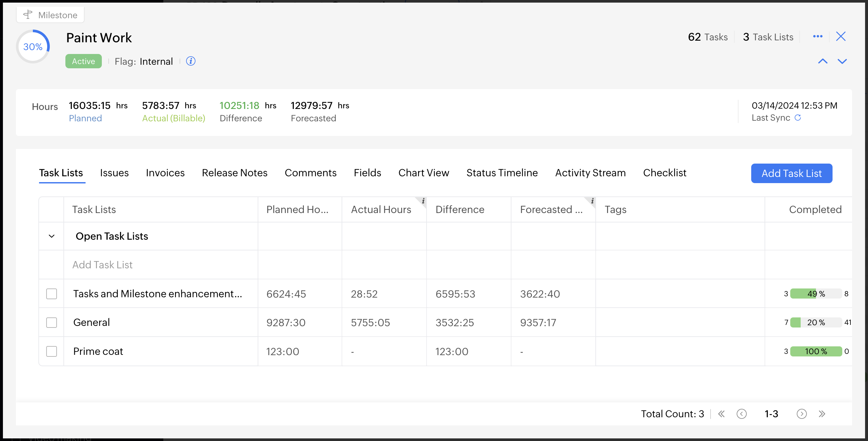This screenshot has height=441, width=868.
Task: Click info icon on Forecasted column
Action: coord(592,201)
